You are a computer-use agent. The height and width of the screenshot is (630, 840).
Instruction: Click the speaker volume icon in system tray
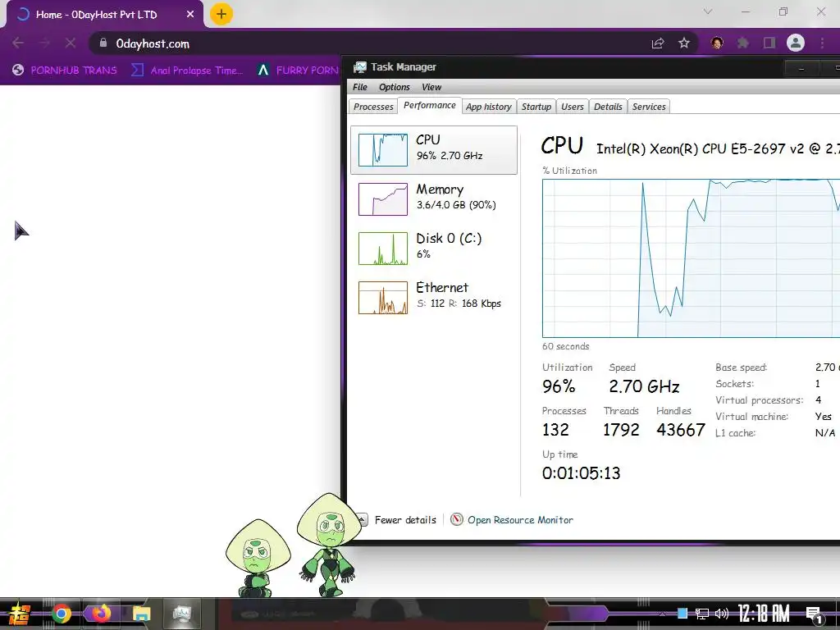point(722,614)
